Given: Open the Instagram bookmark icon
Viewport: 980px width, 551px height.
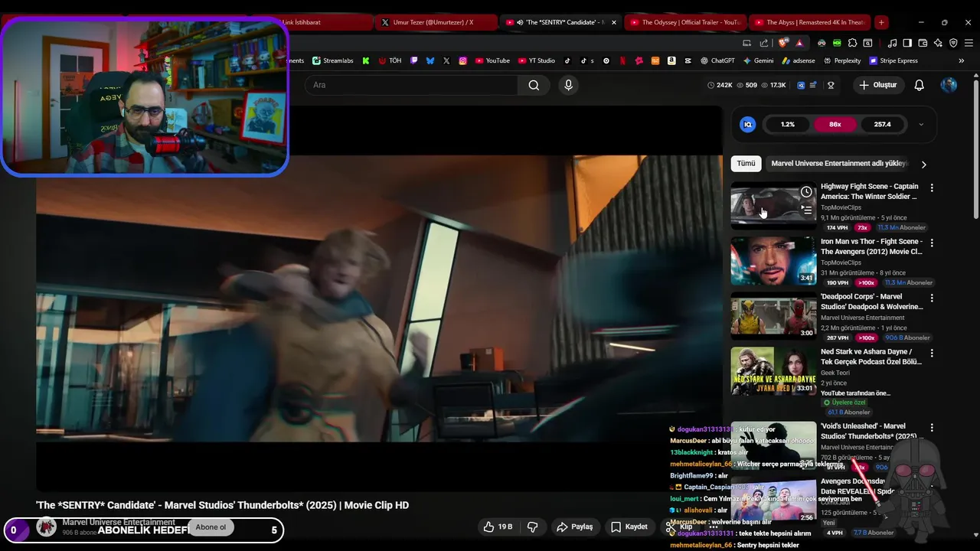Looking at the screenshot, I should [463, 60].
